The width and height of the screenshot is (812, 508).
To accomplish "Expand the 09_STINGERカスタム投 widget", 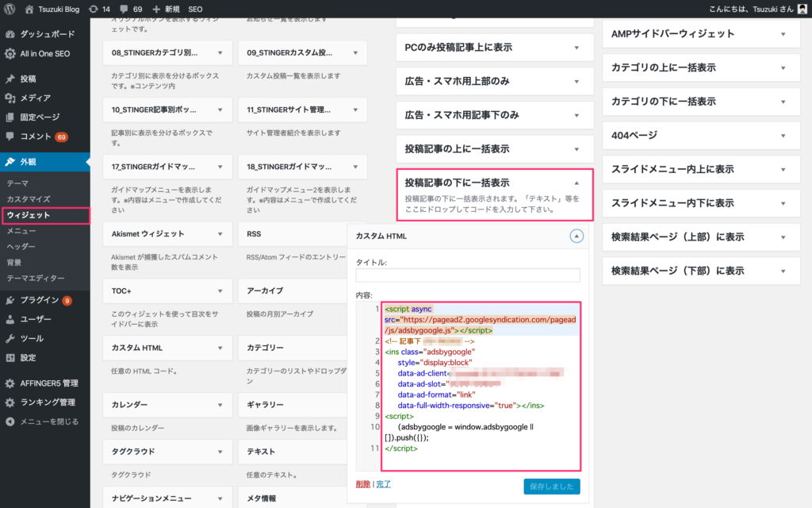I will click(355, 53).
